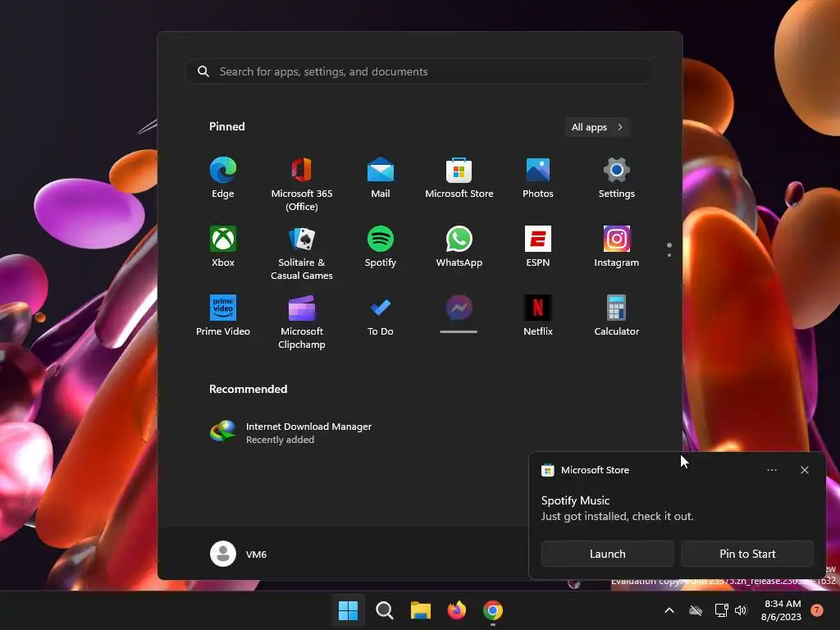
Task: Click the volume speaker tray icon
Action: [741, 610]
